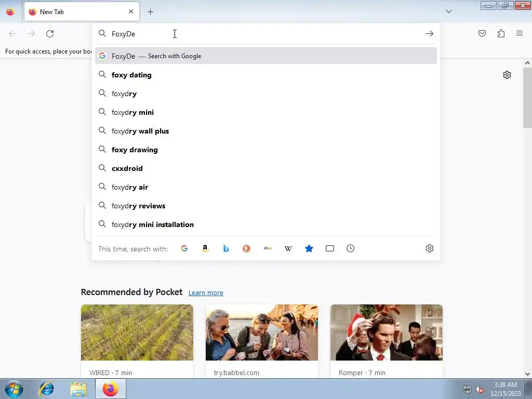This screenshot has height=399, width=532.
Task: Open the Firefox application menu
Action: tap(520, 33)
